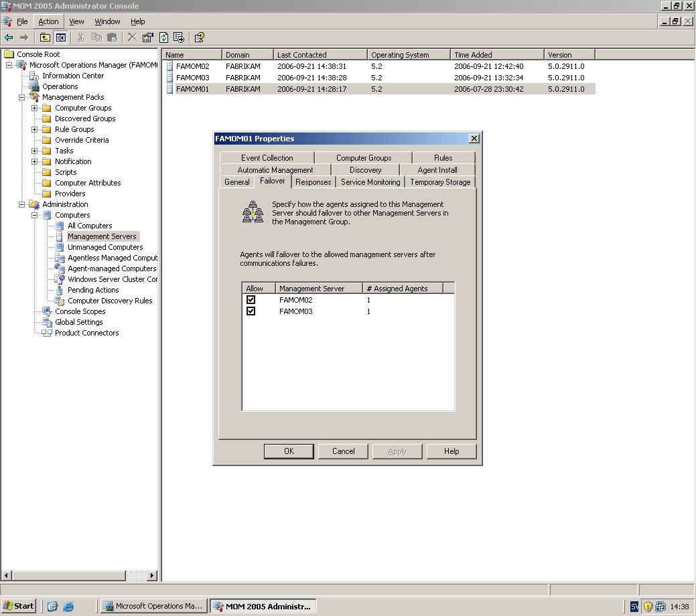Click the Export List toolbar icon
Image resolution: width=696 pixels, height=616 pixels.
179,37
